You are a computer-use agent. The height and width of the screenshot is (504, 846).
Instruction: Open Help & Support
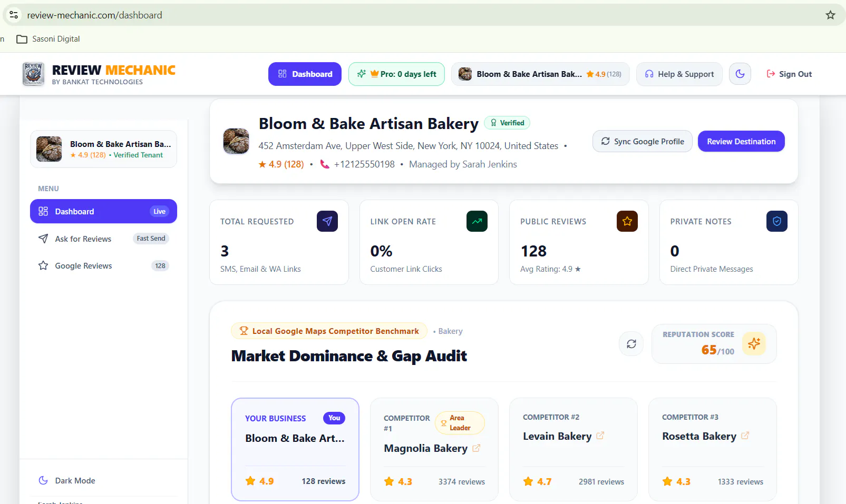tap(679, 74)
